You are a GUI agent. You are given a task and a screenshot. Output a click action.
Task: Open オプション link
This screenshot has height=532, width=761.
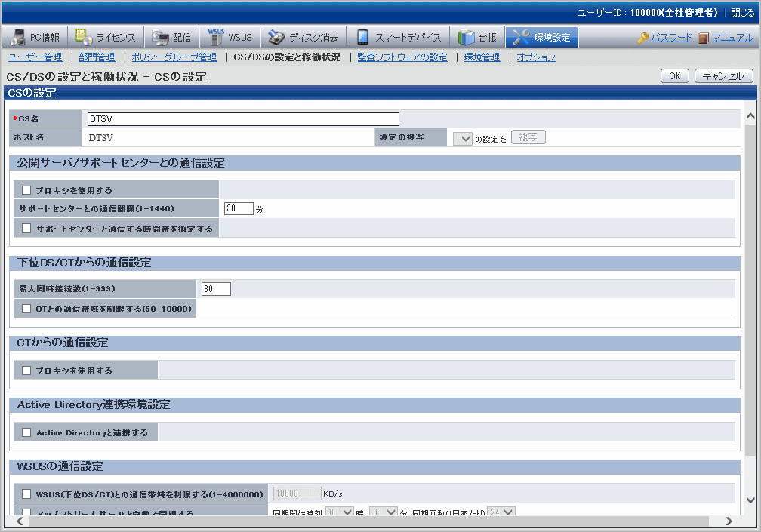(x=536, y=57)
